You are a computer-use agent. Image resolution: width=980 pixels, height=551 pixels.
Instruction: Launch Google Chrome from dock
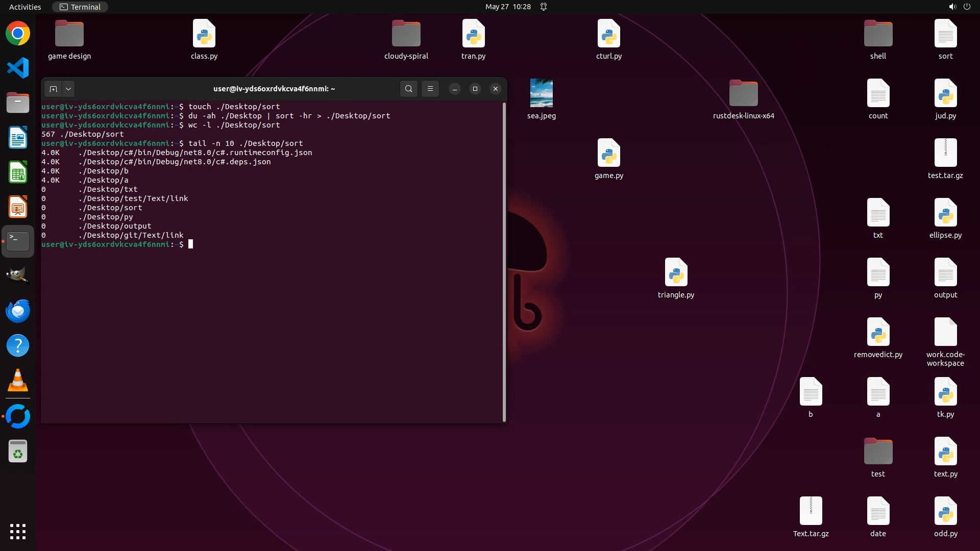tap(18, 34)
